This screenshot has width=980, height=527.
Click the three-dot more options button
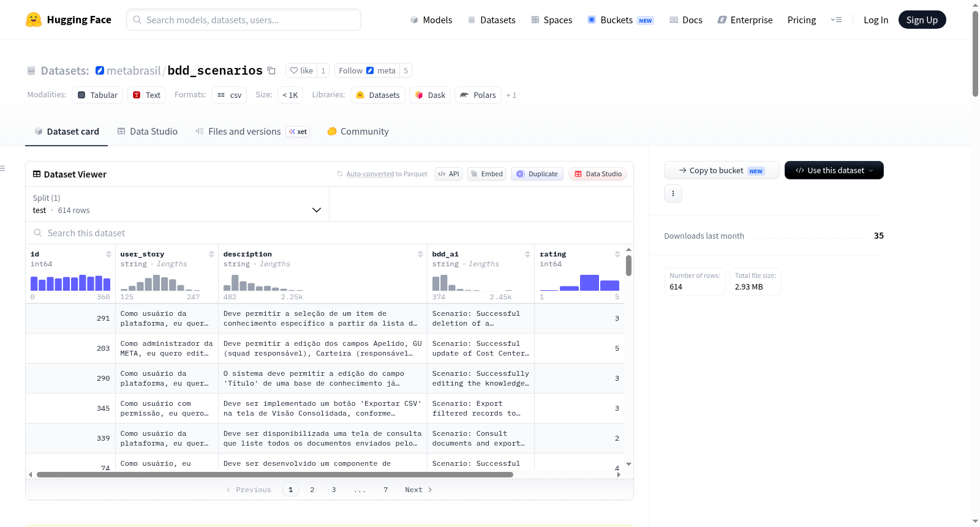click(x=673, y=193)
